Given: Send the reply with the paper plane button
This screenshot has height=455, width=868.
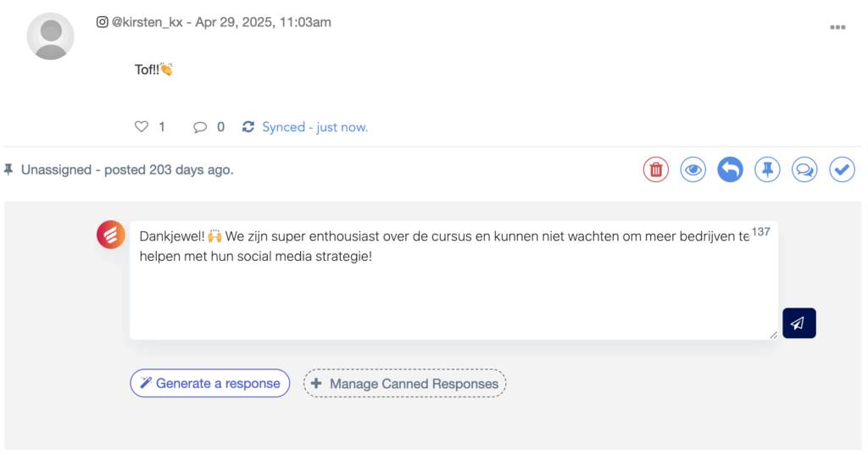Looking at the screenshot, I should (798, 323).
